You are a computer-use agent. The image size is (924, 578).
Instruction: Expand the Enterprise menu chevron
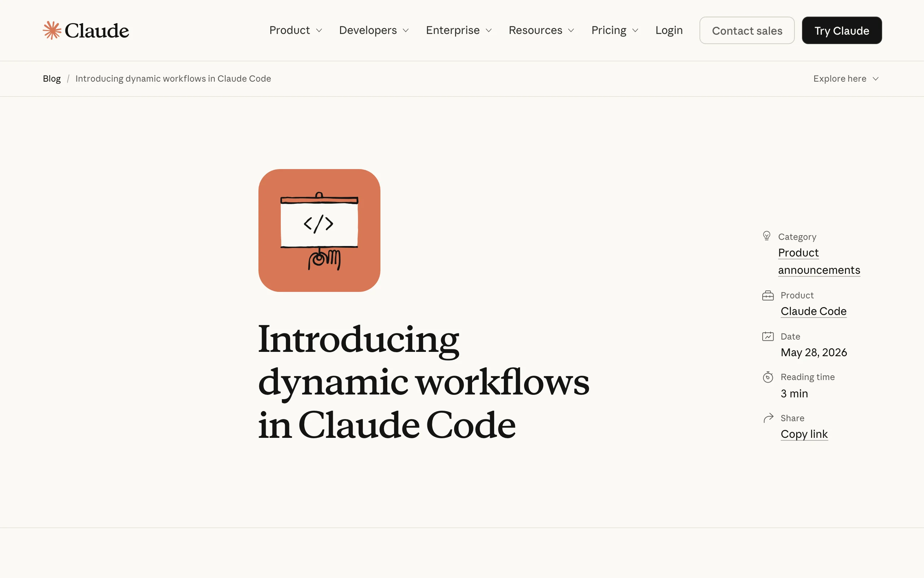pos(489,31)
